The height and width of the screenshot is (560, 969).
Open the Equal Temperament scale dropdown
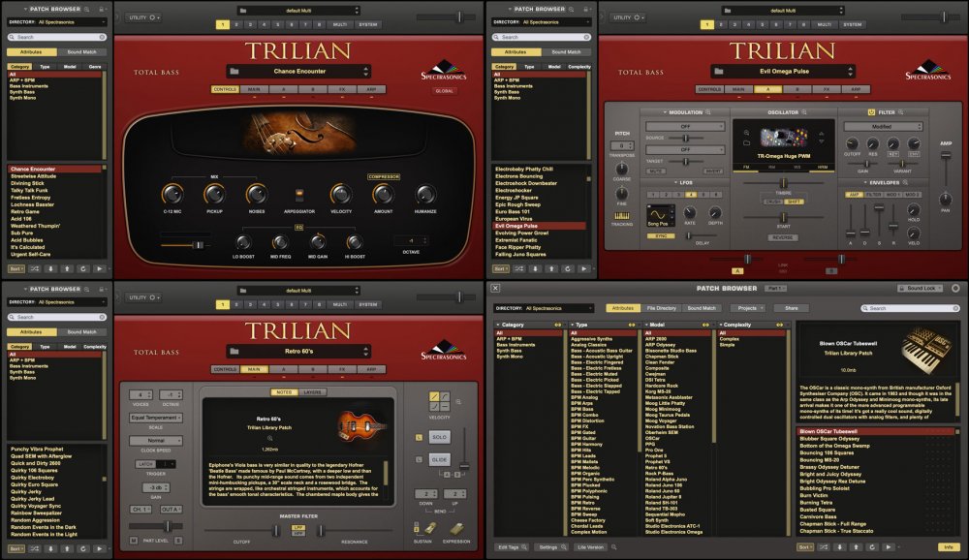[x=155, y=417]
